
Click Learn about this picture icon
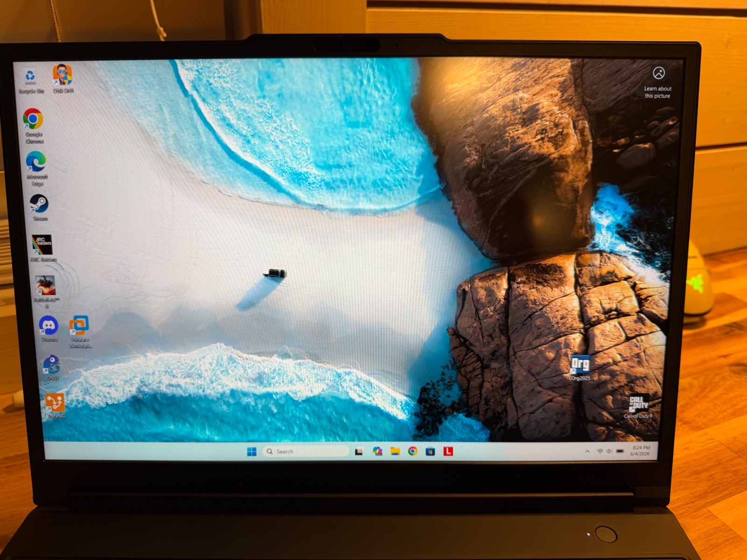(x=658, y=73)
